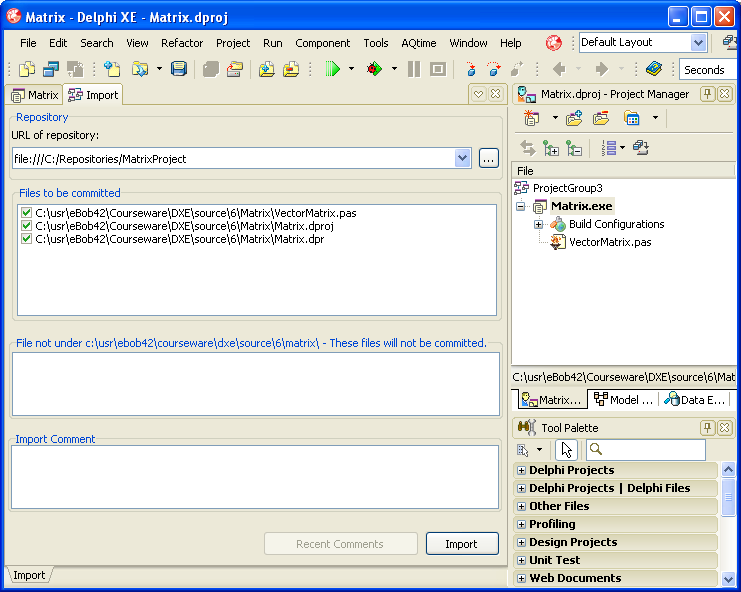
Task: Click the View Form toolbar icon
Action: (51, 69)
